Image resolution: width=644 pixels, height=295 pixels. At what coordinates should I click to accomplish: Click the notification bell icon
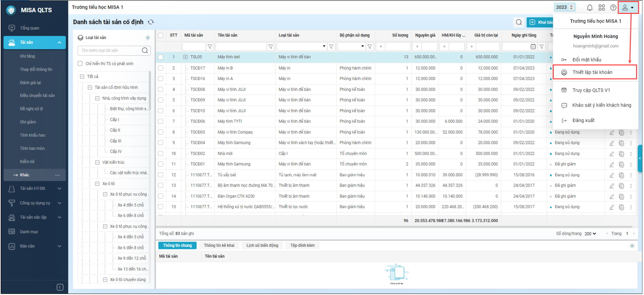click(x=590, y=7)
